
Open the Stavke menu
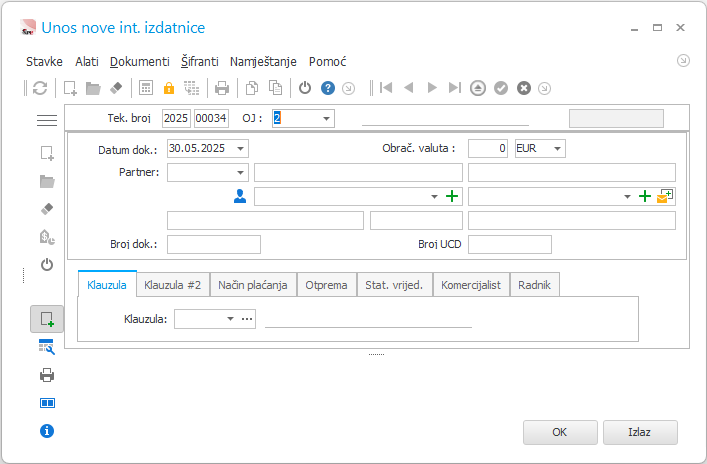tap(44, 61)
